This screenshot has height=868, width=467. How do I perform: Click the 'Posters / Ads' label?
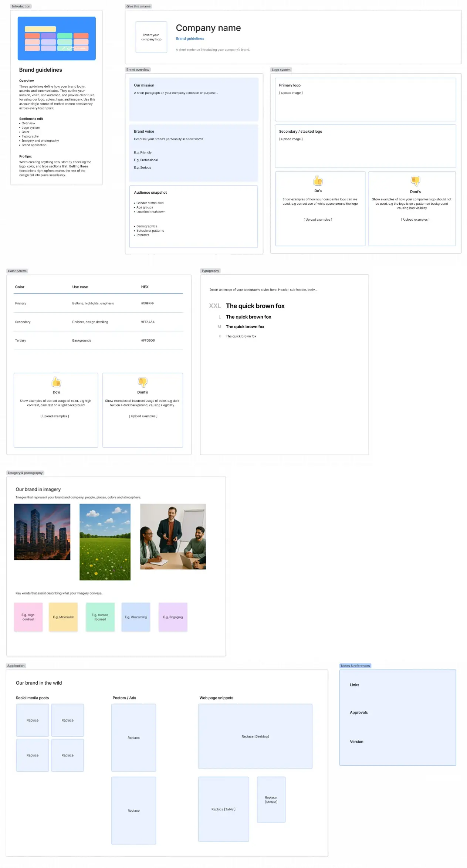124,698
